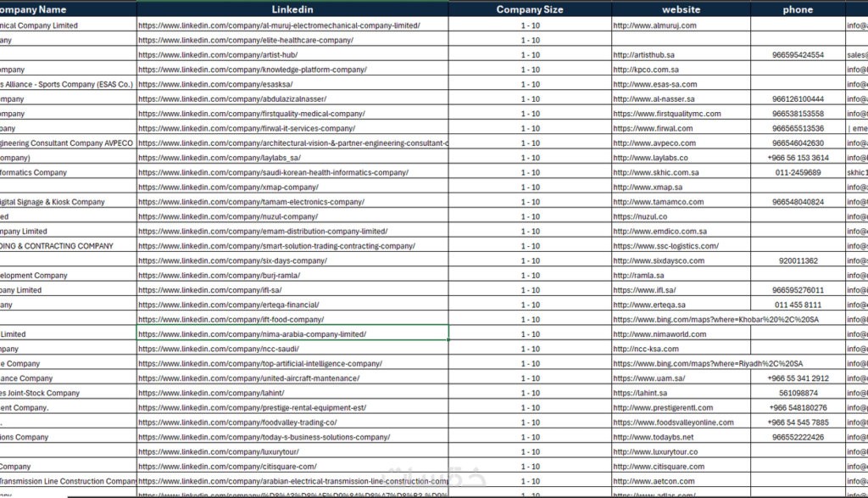Click the xmap-company LinkedIn URL cell
868x498 pixels.
[x=292, y=187]
